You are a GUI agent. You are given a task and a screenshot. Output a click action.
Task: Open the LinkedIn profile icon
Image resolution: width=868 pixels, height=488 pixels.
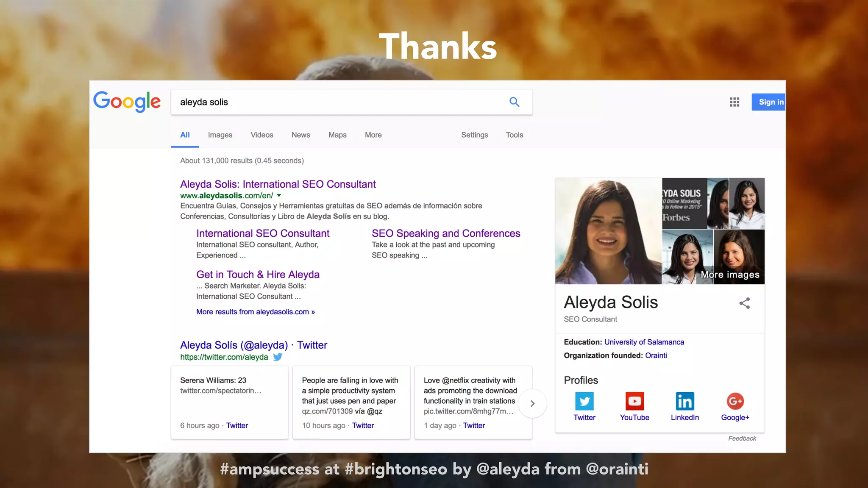[685, 401]
